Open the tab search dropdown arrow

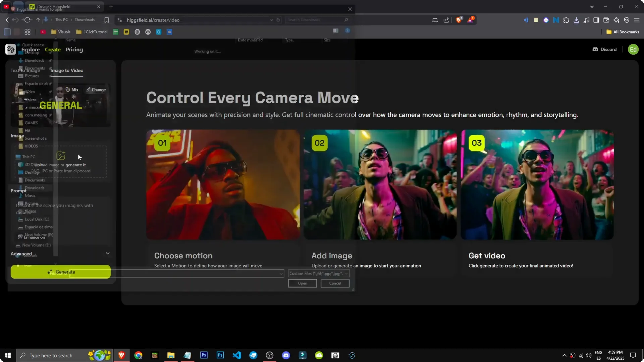[x=592, y=6]
